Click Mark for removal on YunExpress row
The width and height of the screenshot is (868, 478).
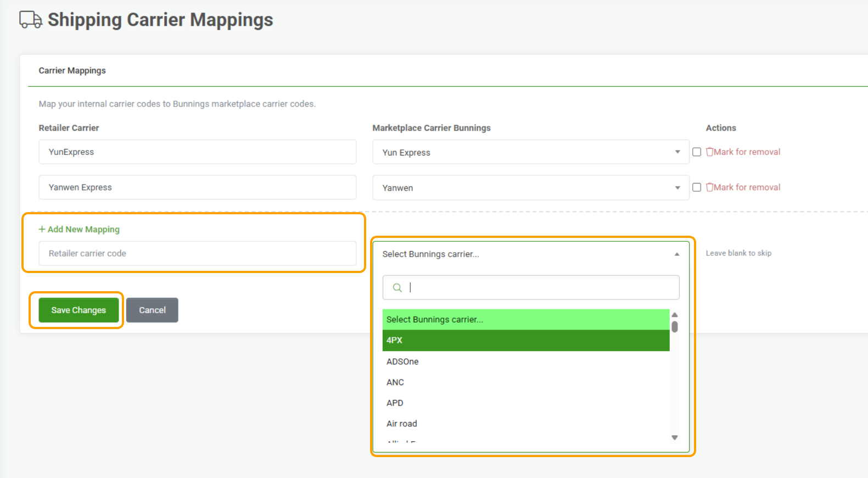(747, 152)
